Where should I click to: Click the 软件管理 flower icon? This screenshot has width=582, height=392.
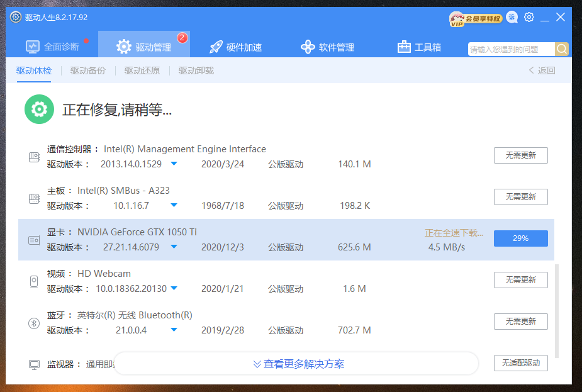pyautogui.click(x=308, y=47)
